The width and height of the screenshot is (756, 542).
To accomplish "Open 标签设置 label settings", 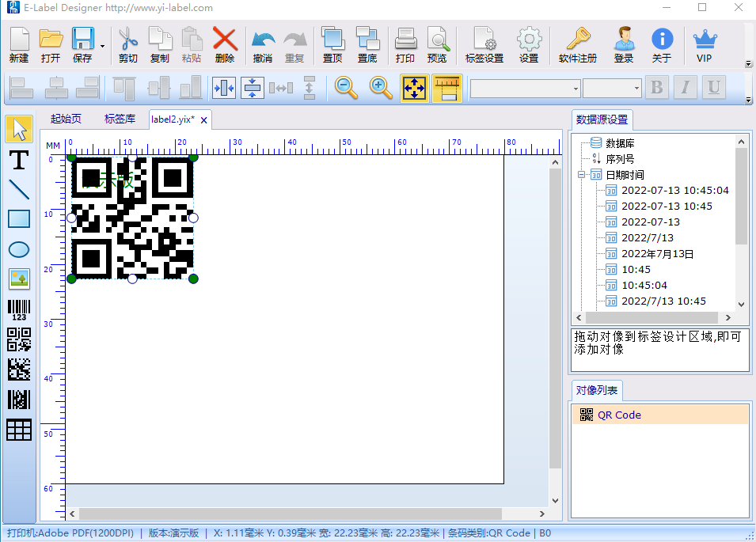I will point(484,44).
